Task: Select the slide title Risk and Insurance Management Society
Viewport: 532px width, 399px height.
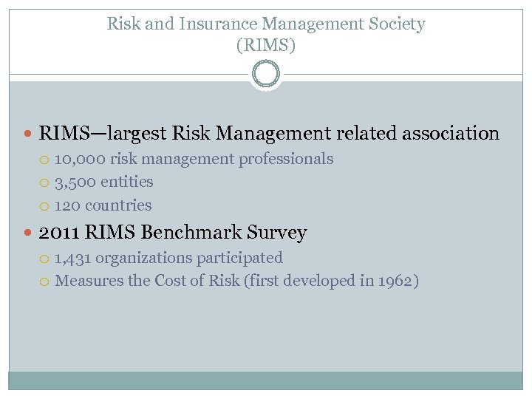Action: coord(266,24)
